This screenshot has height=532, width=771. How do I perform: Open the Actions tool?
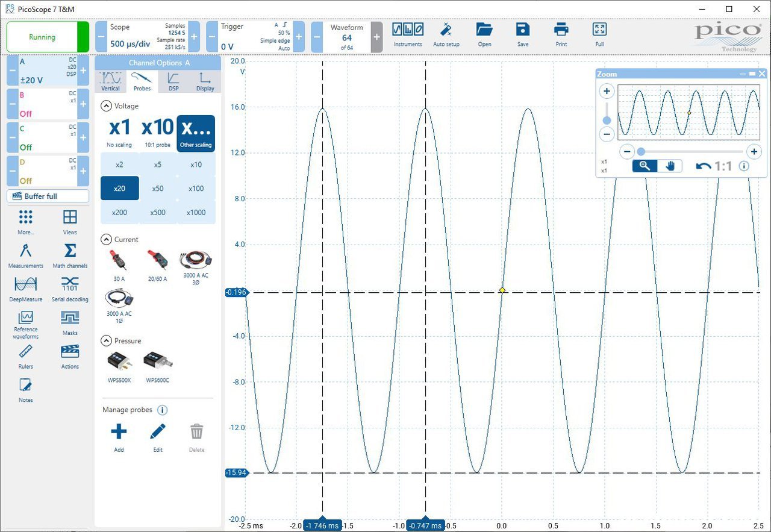coord(70,357)
